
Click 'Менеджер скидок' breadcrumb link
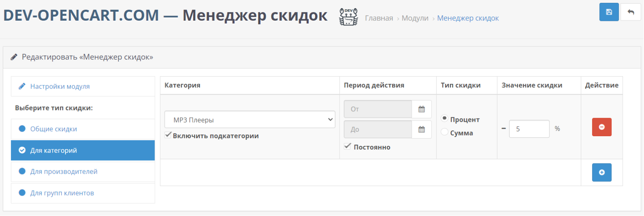click(x=468, y=18)
